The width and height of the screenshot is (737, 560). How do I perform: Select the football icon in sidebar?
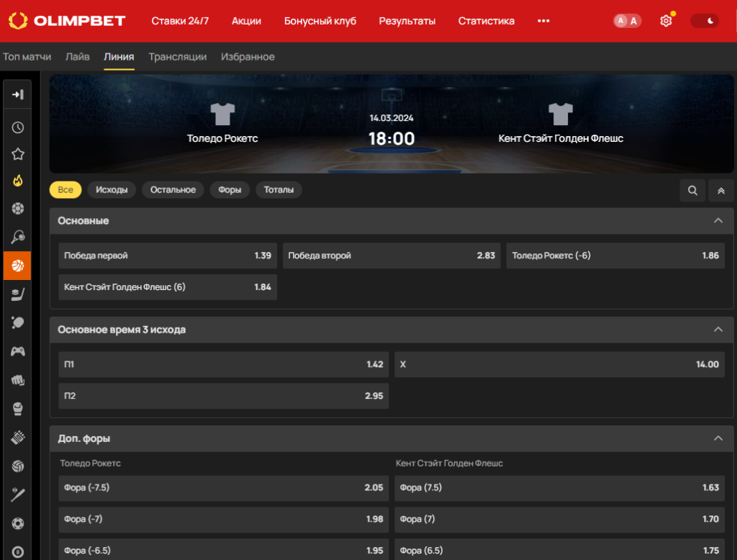tap(17, 208)
